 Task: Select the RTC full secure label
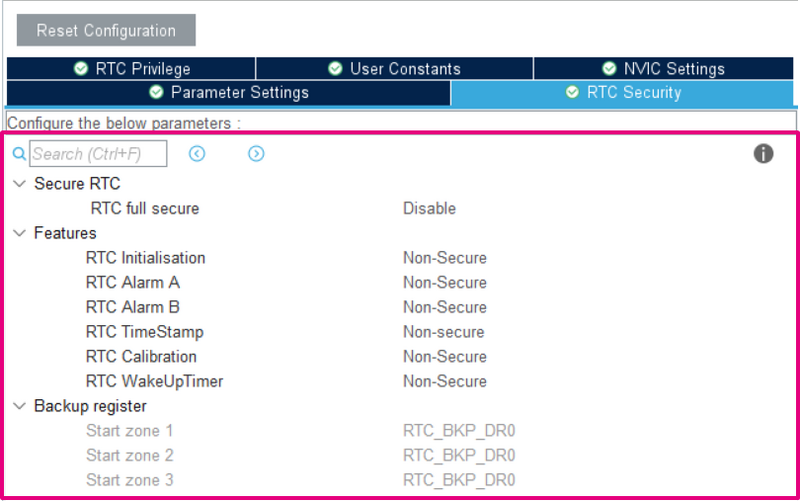(145, 208)
